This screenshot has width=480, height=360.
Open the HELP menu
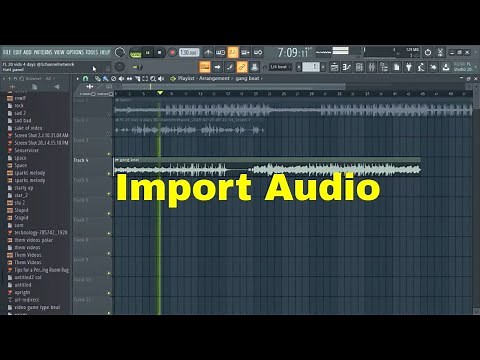(x=105, y=52)
